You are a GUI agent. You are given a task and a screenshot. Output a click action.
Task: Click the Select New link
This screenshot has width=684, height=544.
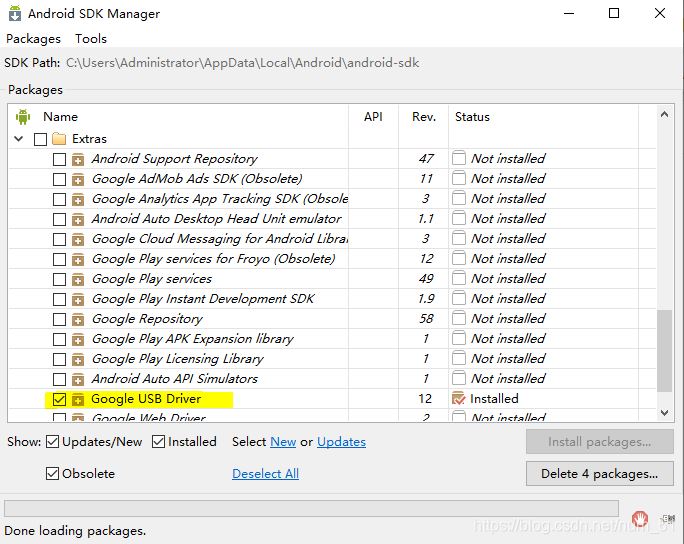(x=283, y=442)
